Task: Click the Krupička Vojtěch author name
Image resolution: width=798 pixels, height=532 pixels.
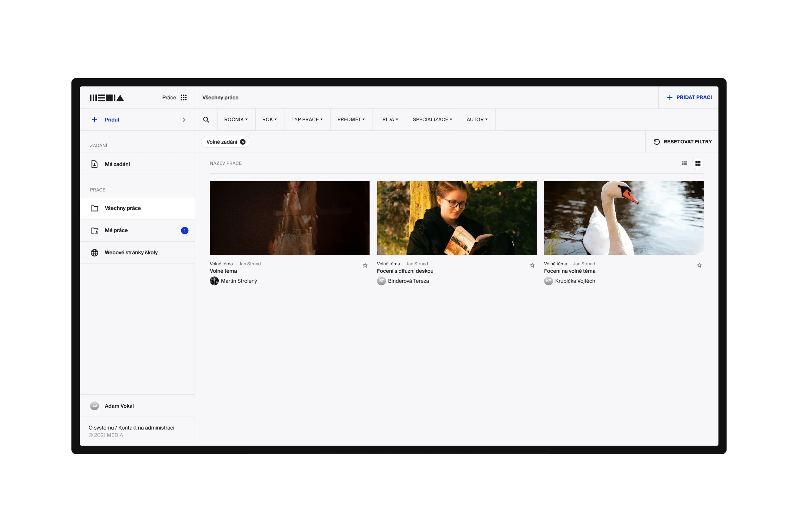Action: [575, 281]
